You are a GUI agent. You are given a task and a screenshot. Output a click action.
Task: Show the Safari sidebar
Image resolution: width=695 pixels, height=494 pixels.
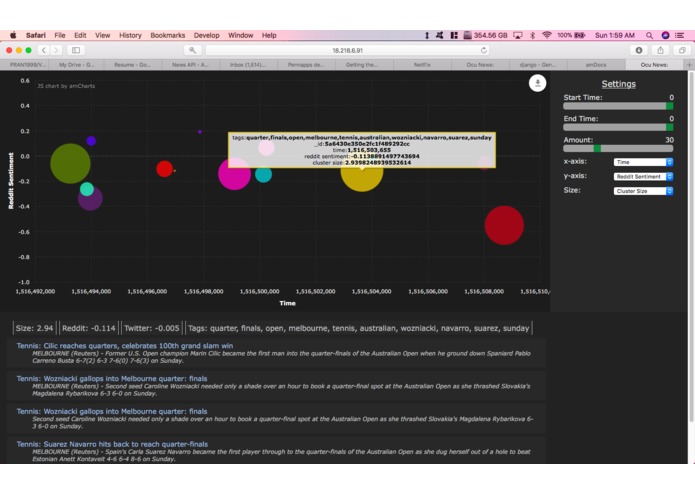click(76, 50)
